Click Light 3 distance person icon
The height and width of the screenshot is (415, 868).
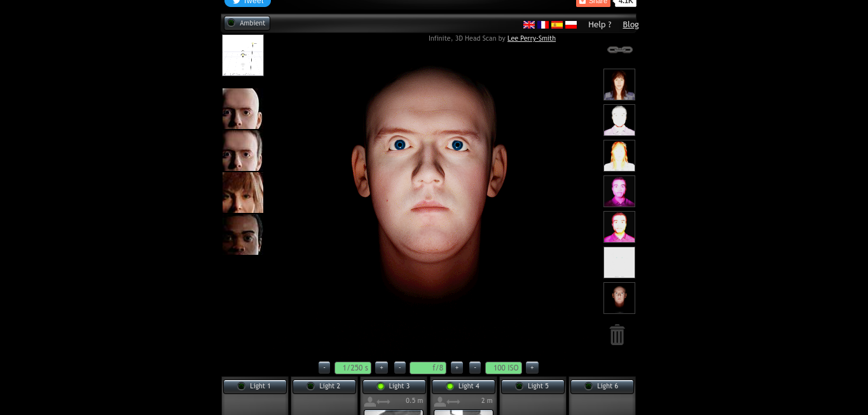(x=370, y=402)
